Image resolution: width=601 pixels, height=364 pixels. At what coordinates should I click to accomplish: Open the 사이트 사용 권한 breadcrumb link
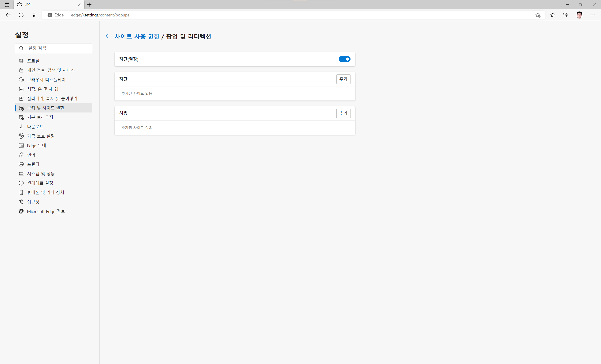coord(137,36)
